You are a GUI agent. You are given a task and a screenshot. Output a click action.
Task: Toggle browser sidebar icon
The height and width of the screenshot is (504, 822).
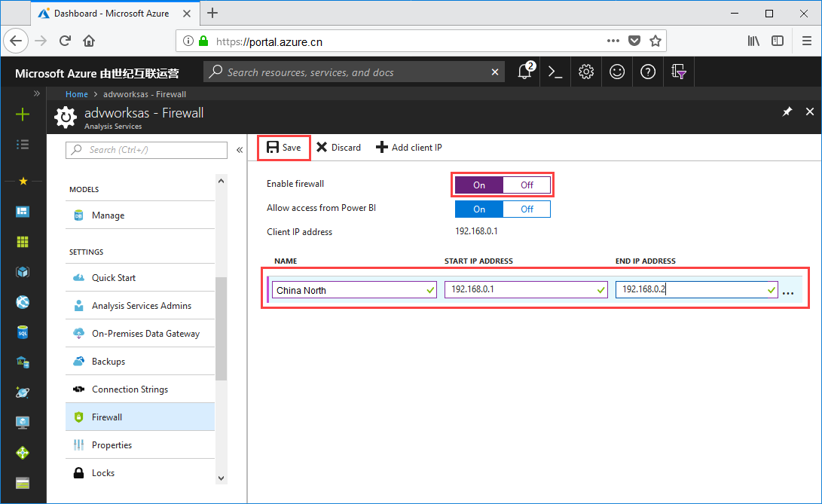[x=778, y=41]
